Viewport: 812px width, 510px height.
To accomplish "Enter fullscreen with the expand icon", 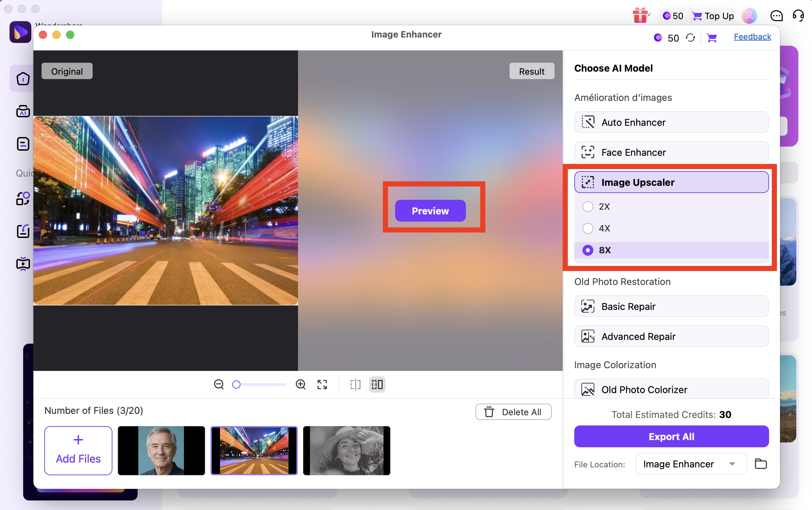I will 322,384.
